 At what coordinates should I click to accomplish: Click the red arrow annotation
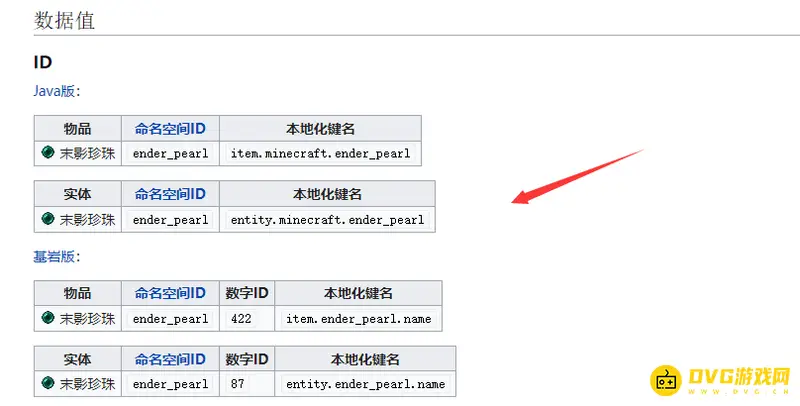coord(578,176)
